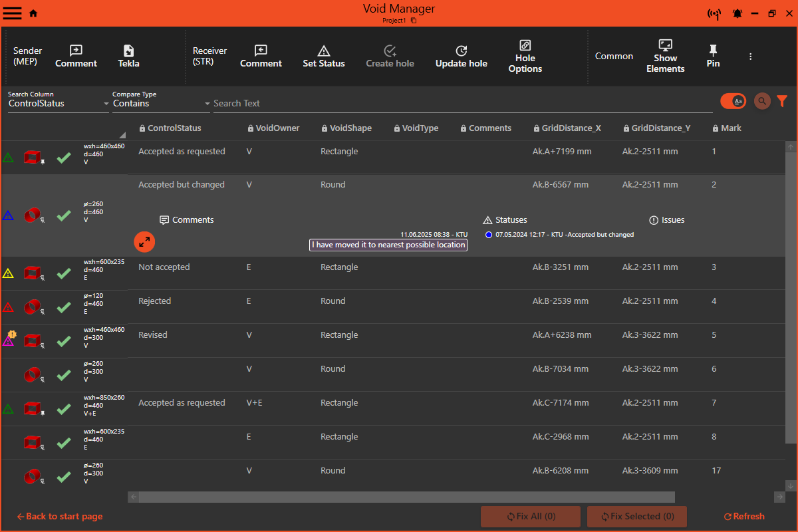Click Show Elements in Common section
Screen dimensions: 798x532
click(x=665, y=57)
